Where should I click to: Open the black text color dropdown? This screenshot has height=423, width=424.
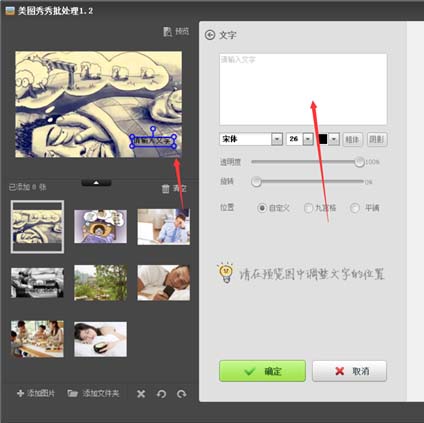click(334, 139)
